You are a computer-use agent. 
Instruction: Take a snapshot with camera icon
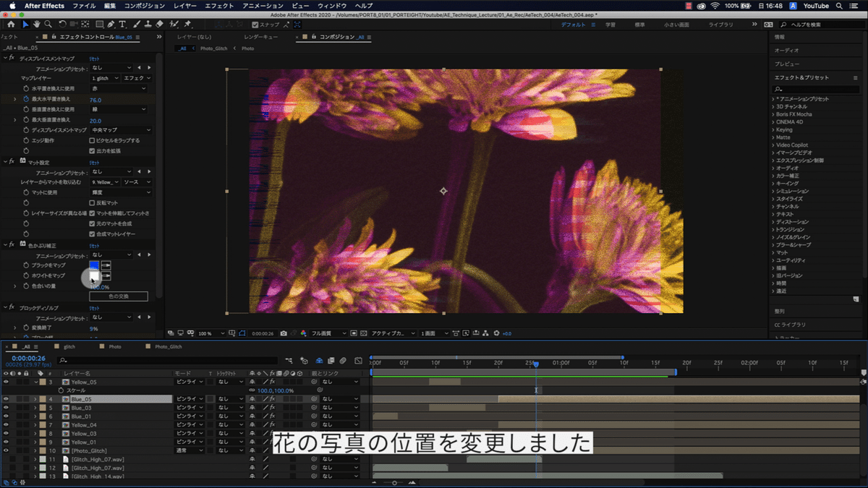pyautogui.click(x=284, y=333)
